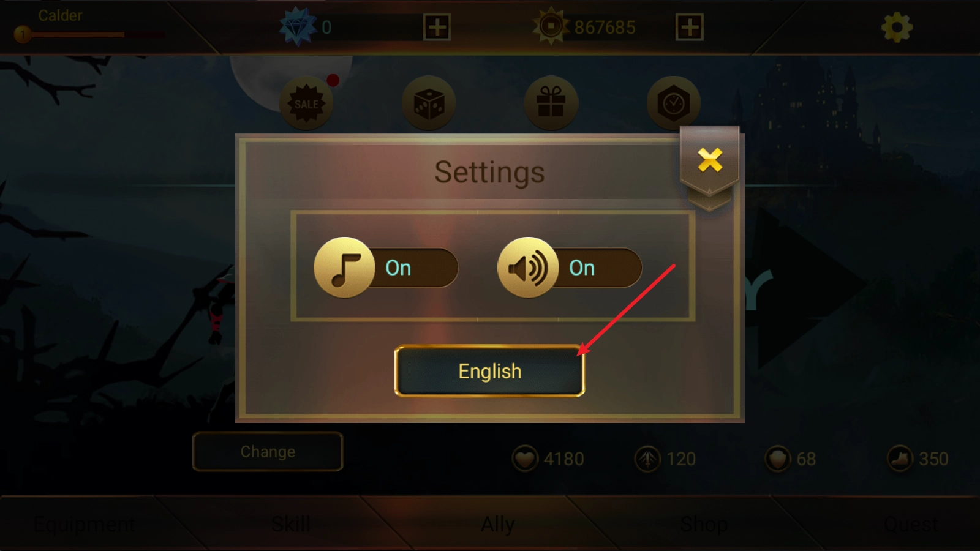Viewport: 980px width, 551px height.
Task: Switch to the Skill tab
Action: [x=290, y=525]
